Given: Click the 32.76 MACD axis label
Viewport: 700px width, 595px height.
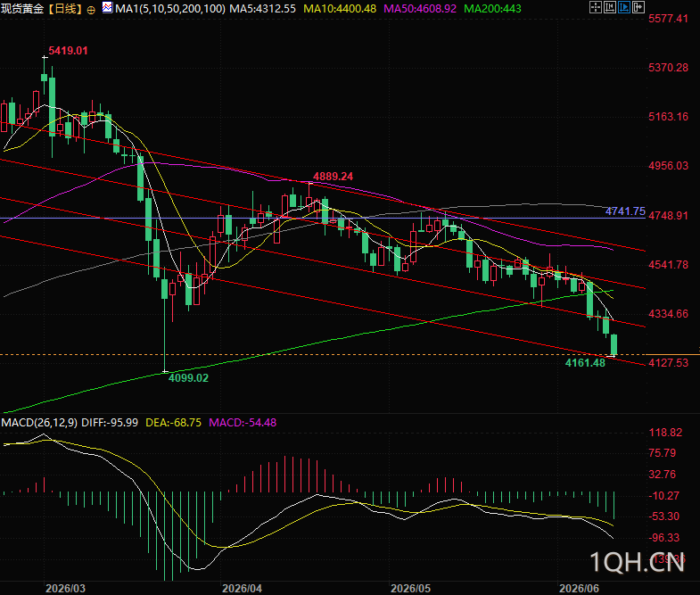Looking at the screenshot, I should point(662,475).
